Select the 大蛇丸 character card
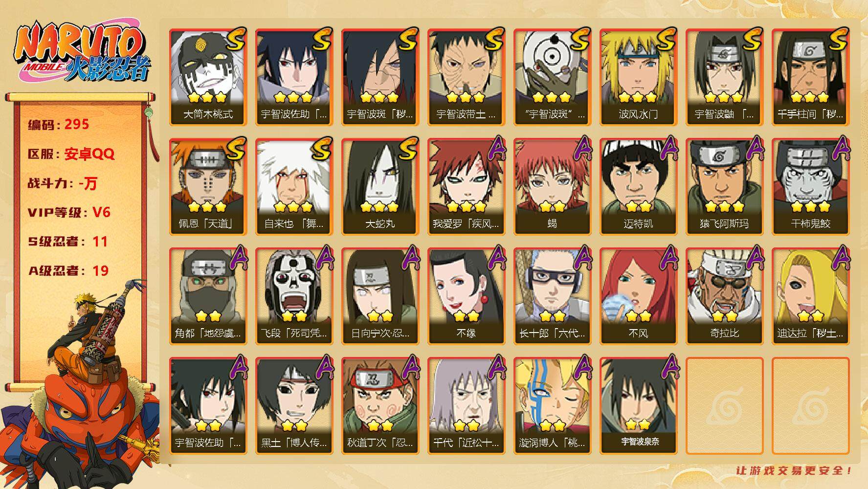The width and height of the screenshot is (868, 489). 380,187
